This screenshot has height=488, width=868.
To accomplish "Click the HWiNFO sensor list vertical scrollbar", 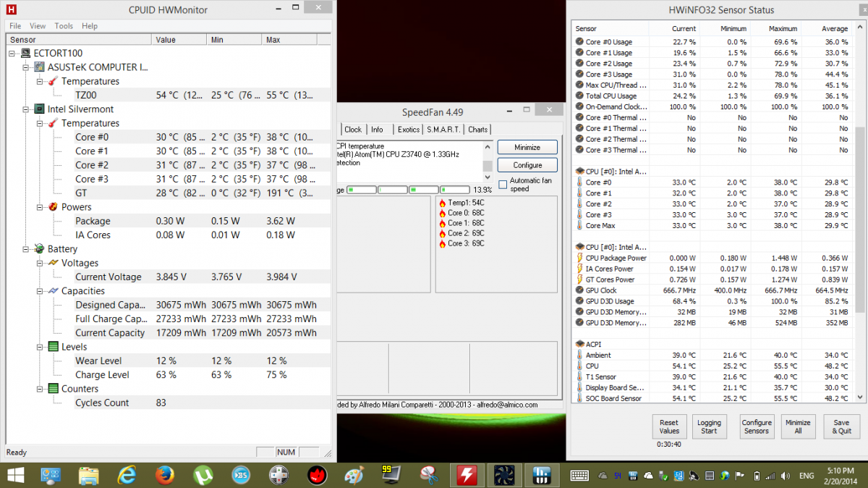I will (x=859, y=213).
